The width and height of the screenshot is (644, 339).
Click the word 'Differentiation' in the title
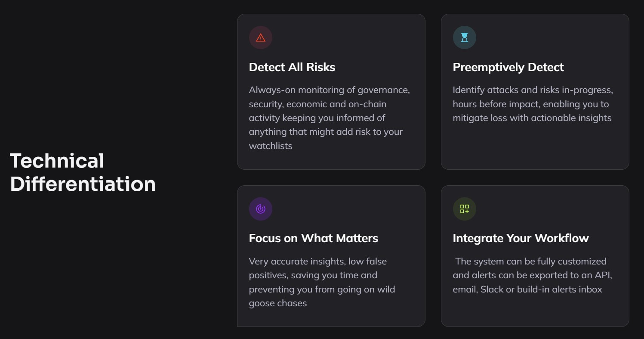(x=83, y=184)
